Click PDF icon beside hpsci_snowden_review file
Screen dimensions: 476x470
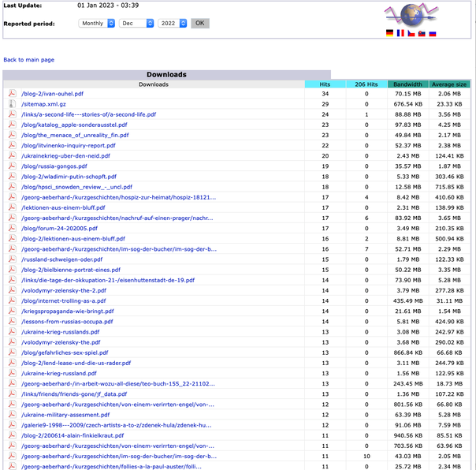(12, 187)
